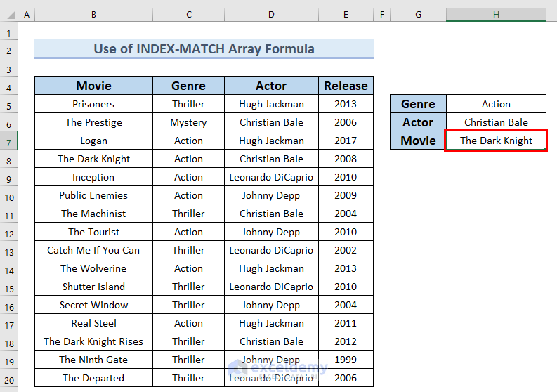Click the Inception movie cell
Image resolution: width=557 pixels, height=392 pixels.
click(93, 177)
